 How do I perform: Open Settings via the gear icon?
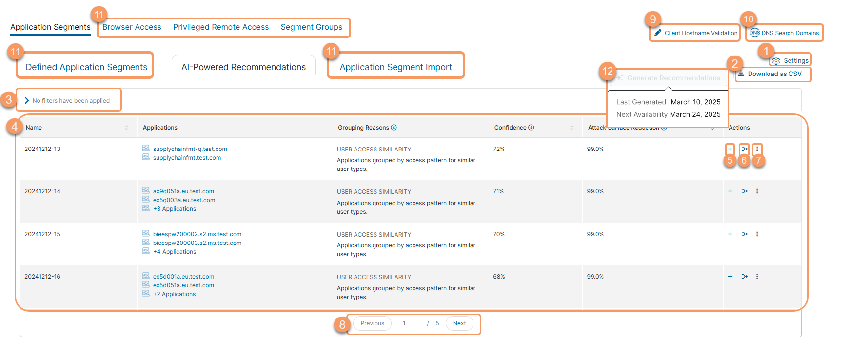(x=776, y=61)
